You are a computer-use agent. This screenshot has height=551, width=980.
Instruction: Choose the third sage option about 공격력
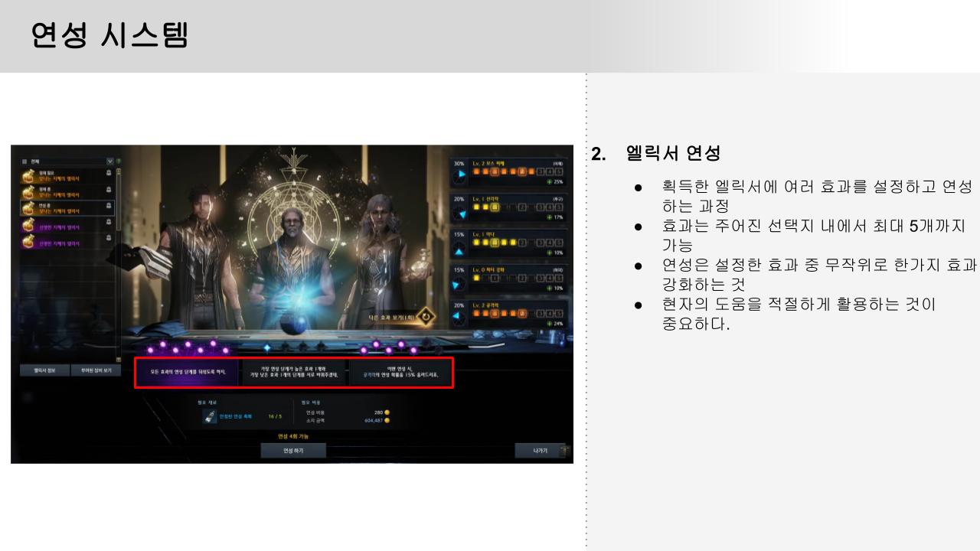[x=400, y=372]
